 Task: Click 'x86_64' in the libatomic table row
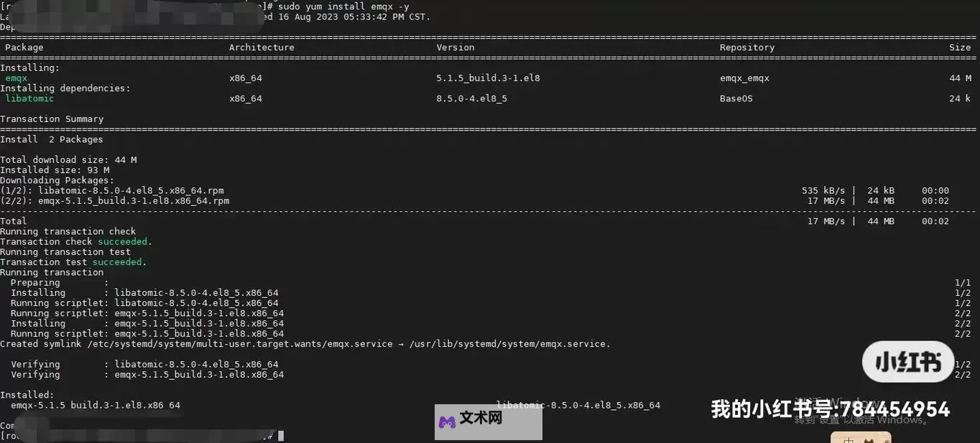click(x=246, y=98)
